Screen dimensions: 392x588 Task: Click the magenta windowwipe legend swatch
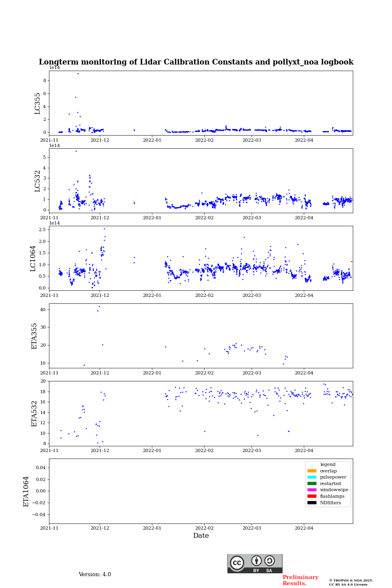pyautogui.click(x=312, y=490)
